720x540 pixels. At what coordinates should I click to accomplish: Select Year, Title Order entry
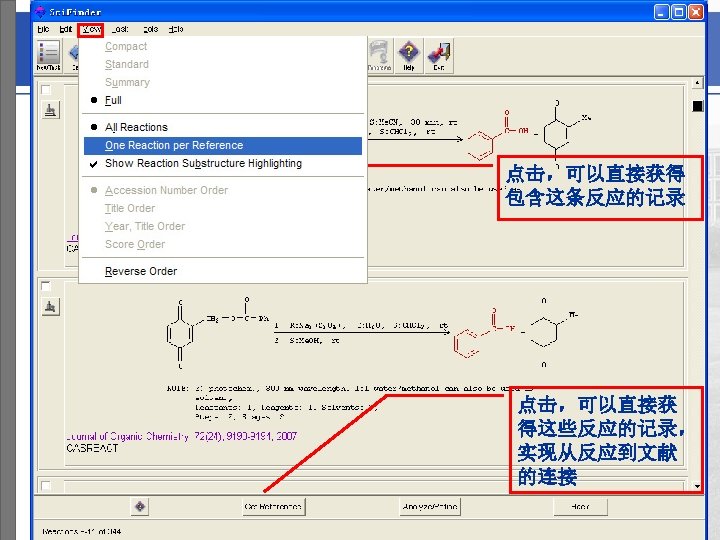pyautogui.click(x=223, y=226)
